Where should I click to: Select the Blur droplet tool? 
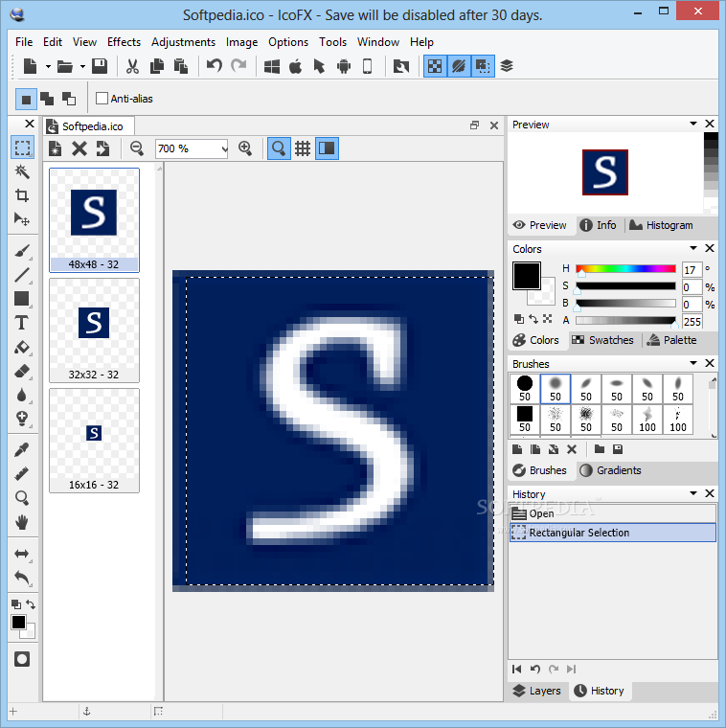click(22, 395)
